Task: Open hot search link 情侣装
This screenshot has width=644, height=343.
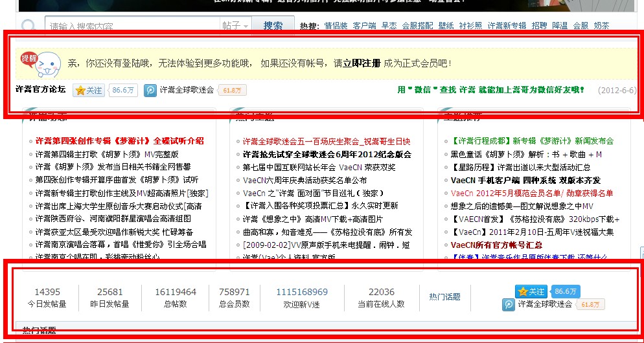Action: click(x=336, y=25)
